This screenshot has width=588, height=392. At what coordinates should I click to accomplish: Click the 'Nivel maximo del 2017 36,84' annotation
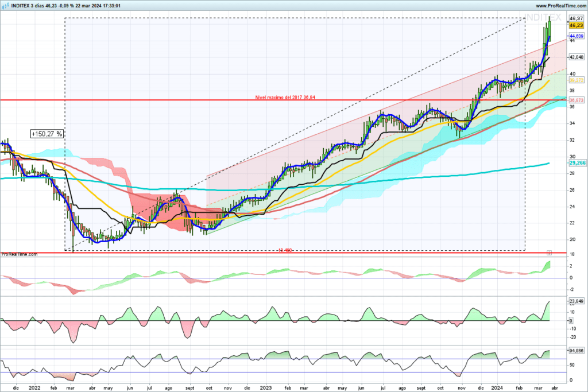pos(285,98)
